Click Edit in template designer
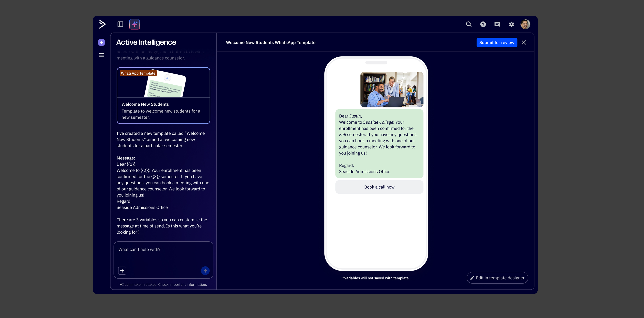644x318 pixels. pyautogui.click(x=497, y=278)
